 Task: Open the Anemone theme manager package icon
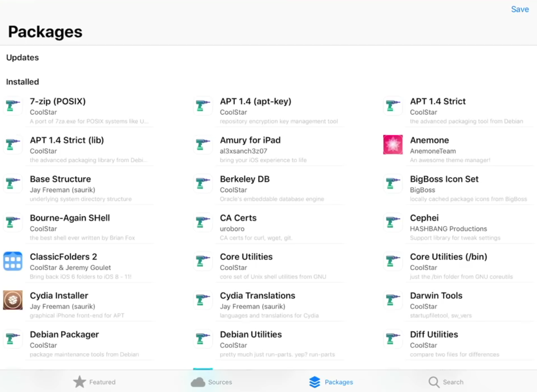pyautogui.click(x=393, y=145)
